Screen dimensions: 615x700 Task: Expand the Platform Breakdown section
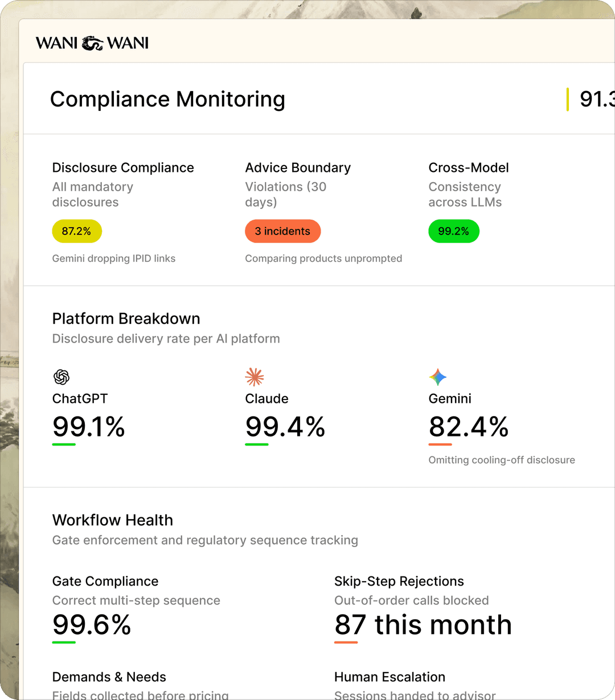pos(126,319)
